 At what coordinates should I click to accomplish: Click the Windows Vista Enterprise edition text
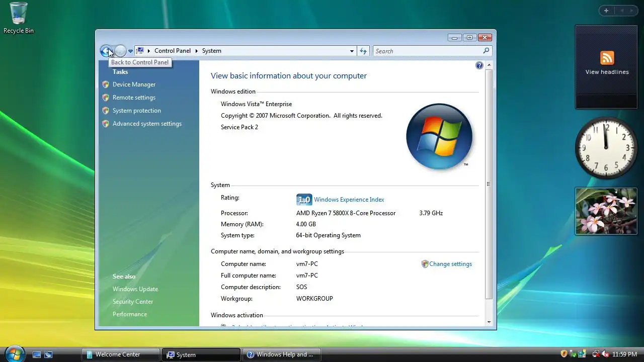tap(256, 104)
